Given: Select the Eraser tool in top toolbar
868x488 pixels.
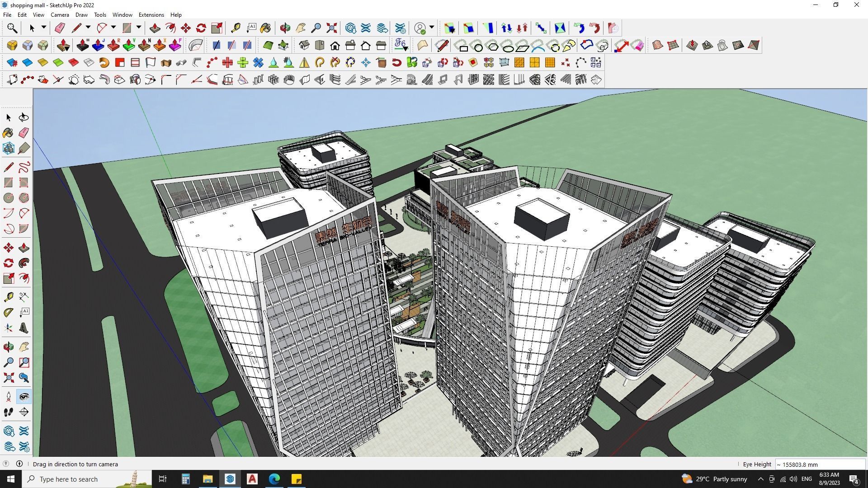Looking at the screenshot, I should tap(60, 28).
